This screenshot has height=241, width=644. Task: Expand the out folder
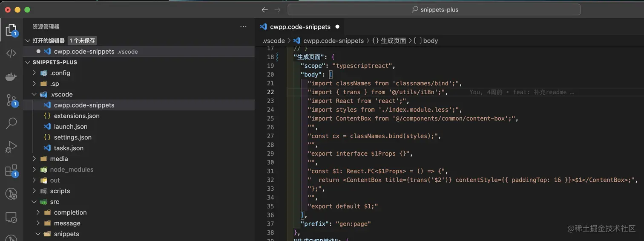pos(34,180)
